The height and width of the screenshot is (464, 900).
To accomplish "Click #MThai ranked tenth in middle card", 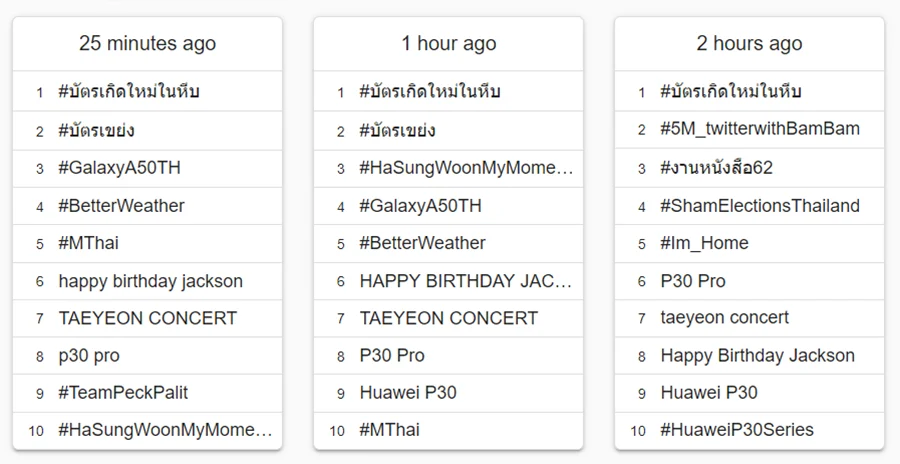I will pos(390,430).
